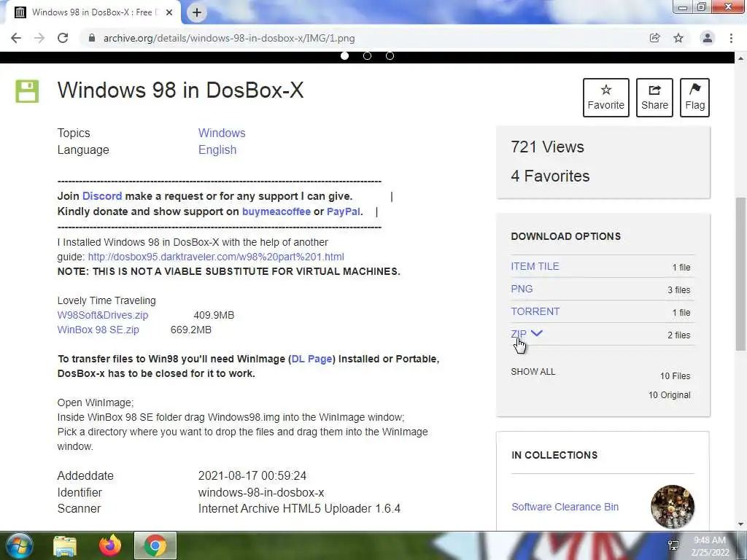Click the Software Clearance Bin thumbnail
This screenshot has width=747, height=560.
pyautogui.click(x=672, y=507)
